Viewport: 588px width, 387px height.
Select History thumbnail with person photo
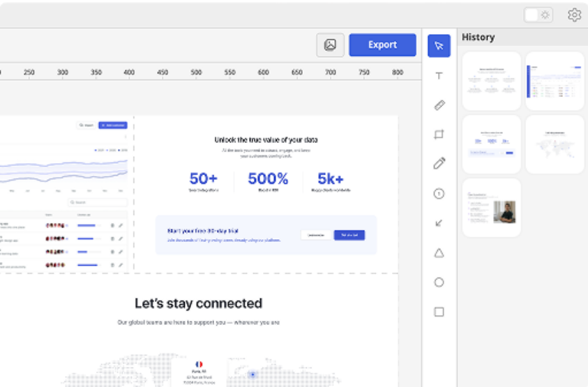click(x=492, y=208)
